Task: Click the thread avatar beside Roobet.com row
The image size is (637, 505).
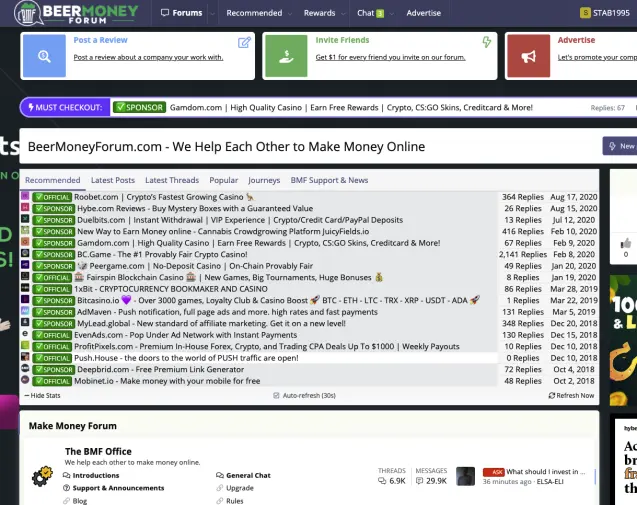Action: pos(25,197)
